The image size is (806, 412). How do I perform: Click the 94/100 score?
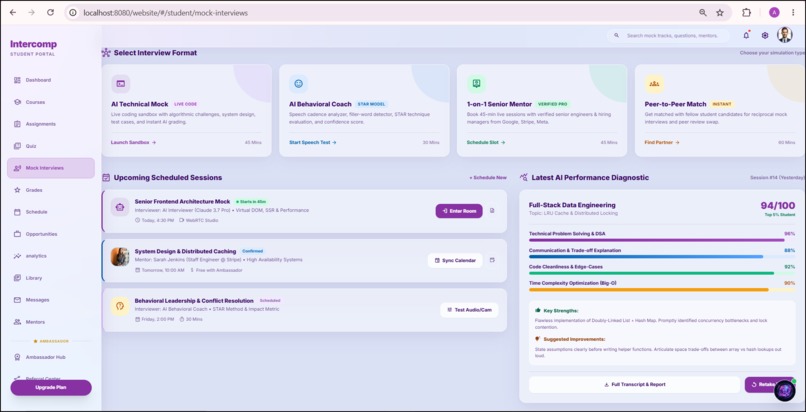click(x=778, y=205)
